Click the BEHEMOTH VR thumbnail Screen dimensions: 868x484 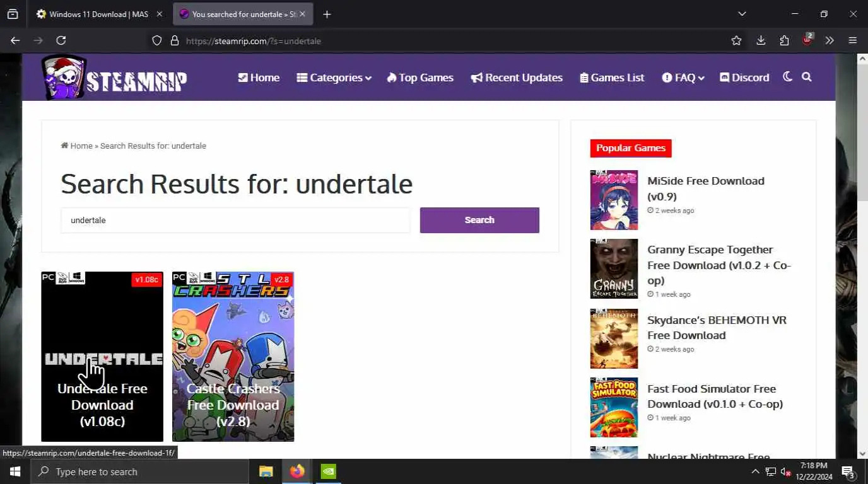coord(614,338)
